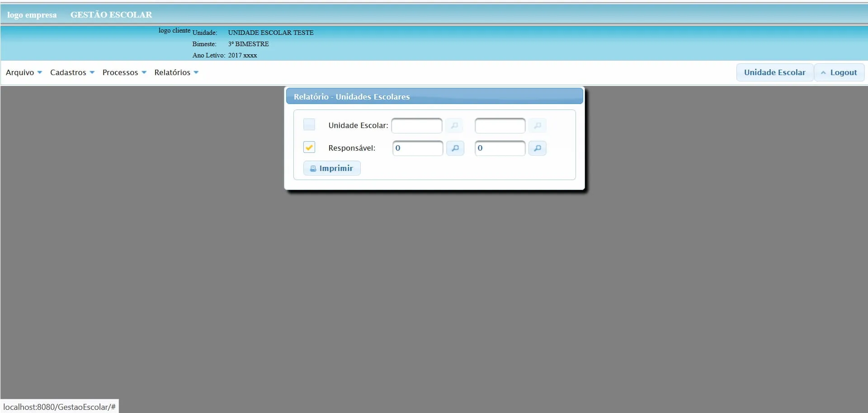Click the 'Responsável:' field label
The width and height of the screenshot is (868, 413).
click(x=352, y=148)
